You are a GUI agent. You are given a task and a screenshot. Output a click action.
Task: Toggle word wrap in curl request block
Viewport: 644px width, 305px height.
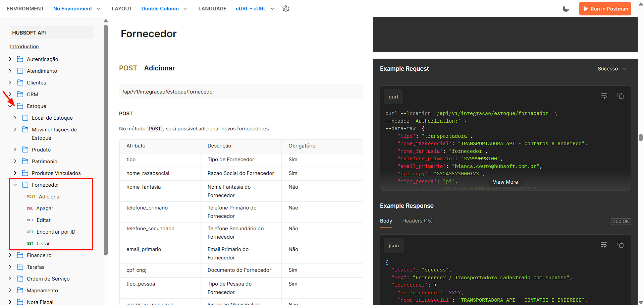click(604, 96)
